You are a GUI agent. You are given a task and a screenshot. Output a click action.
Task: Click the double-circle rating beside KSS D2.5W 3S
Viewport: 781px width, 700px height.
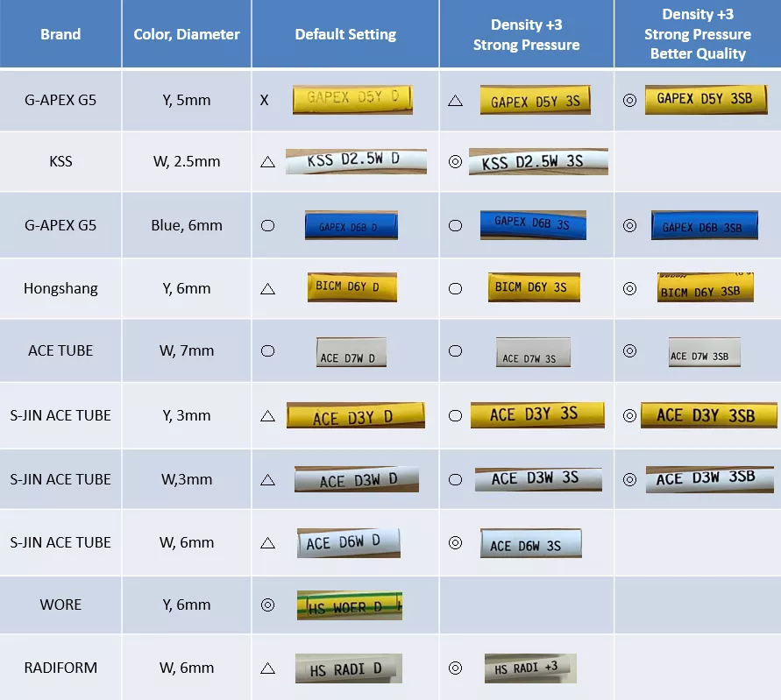point(455,162)
